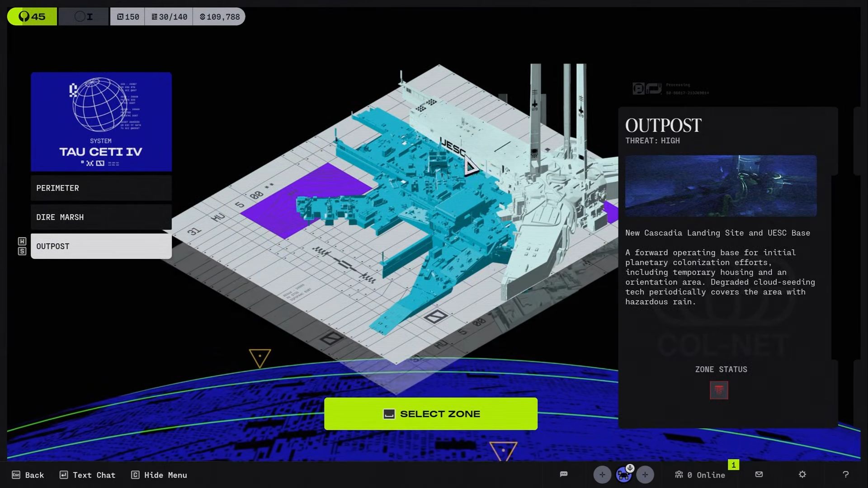Screen dimensions: 868x488
Task: Click the 109,788 credits counter
Action: (219, 17)
